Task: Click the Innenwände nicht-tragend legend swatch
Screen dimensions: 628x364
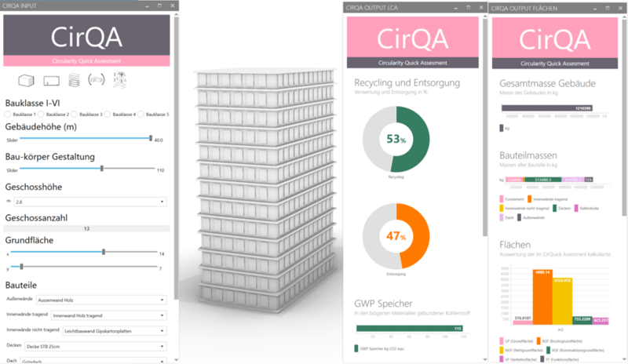Action: (502, 208)
